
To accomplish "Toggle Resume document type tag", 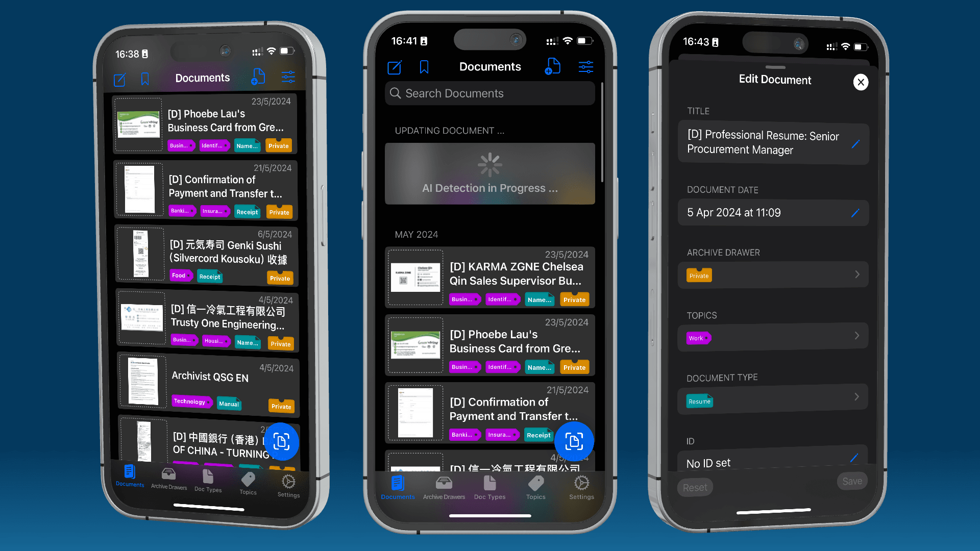I will point(699,401).
